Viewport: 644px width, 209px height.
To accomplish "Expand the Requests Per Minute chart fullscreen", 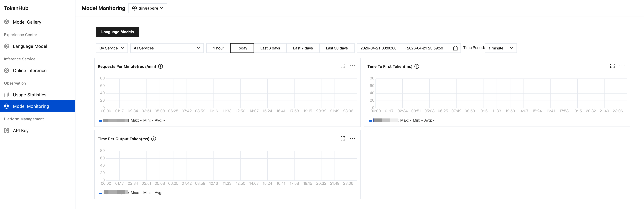I will (x=343, y=66).
